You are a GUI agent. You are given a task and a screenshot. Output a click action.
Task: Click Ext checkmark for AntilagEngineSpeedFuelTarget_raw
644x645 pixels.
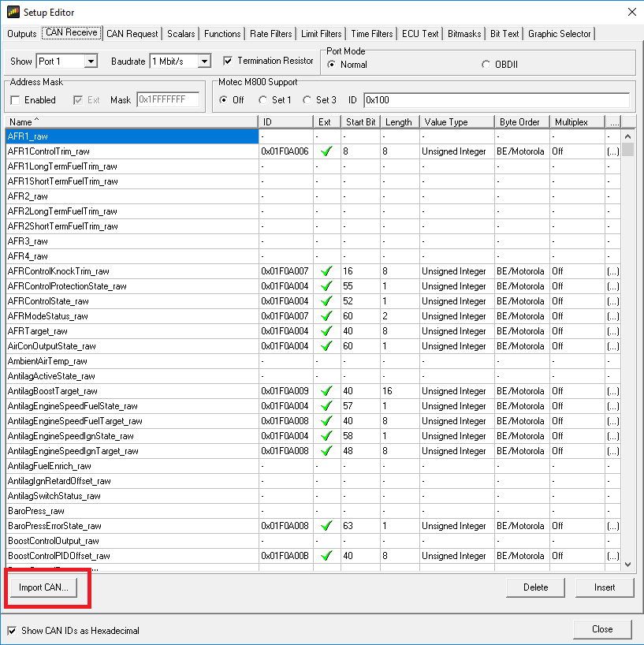click(x=326, y=421)
